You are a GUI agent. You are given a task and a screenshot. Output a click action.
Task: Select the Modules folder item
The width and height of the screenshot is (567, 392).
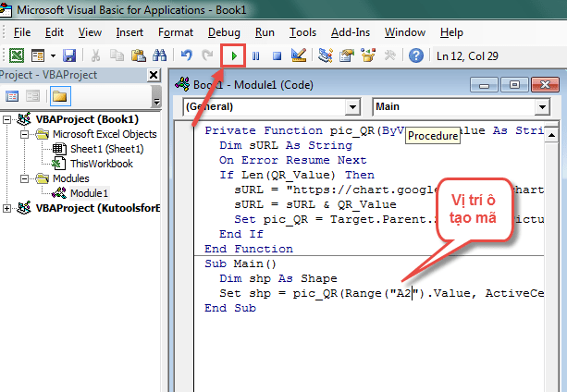coord(71,178)
